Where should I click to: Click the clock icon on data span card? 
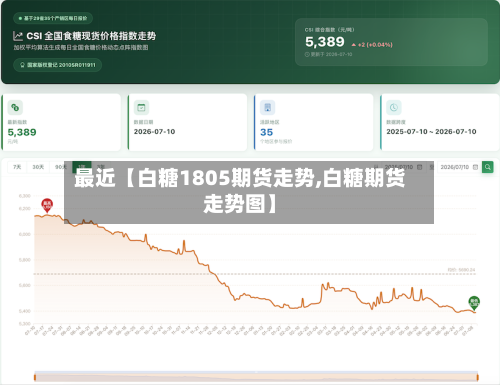394,108
